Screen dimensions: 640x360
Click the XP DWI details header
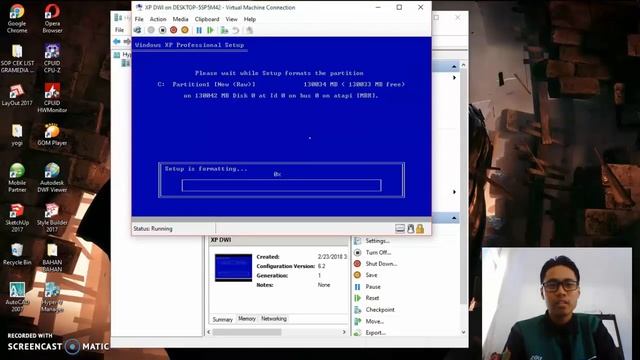point(278,240)
